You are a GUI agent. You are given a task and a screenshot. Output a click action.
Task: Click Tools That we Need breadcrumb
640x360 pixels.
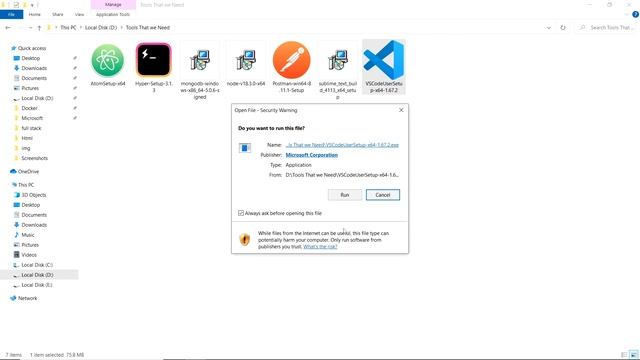coord(148,28)
